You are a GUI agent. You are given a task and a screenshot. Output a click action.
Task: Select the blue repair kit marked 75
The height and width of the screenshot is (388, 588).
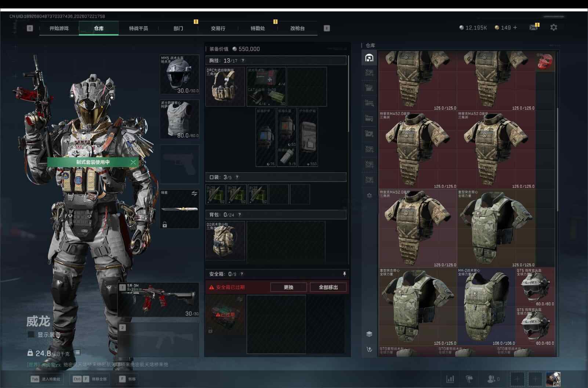click(x=265, y=137)
